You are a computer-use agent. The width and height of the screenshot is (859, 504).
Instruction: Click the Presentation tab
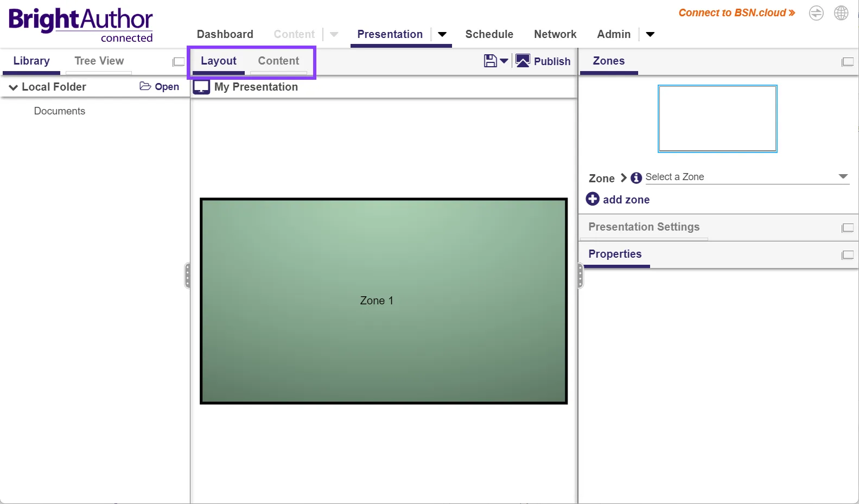point(390,34)
